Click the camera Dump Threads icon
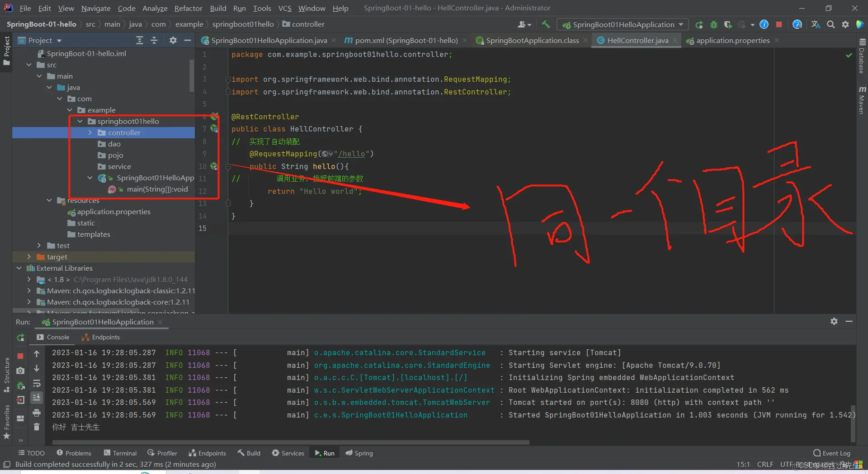Screen dimensions: 868x474 pos(20,371)
